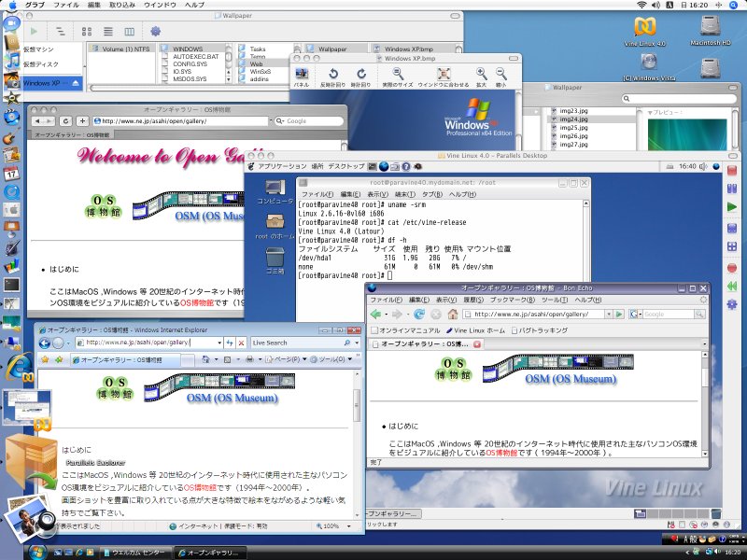Open the help launcher in Vine Linux panel
The width and height of the screenshot is (747, 560).
coord(406,167)
